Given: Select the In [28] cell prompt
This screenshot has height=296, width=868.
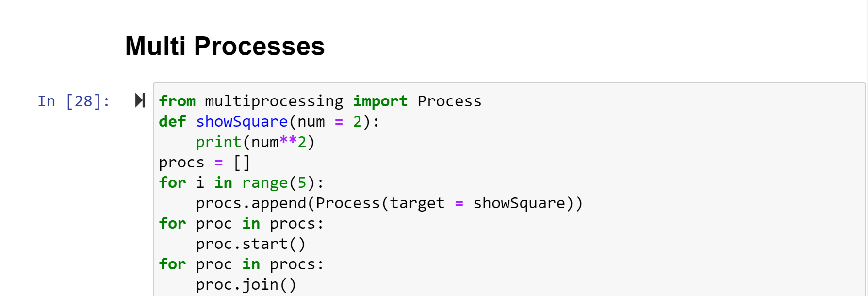Looking at the screenshot, I should 74,101.
